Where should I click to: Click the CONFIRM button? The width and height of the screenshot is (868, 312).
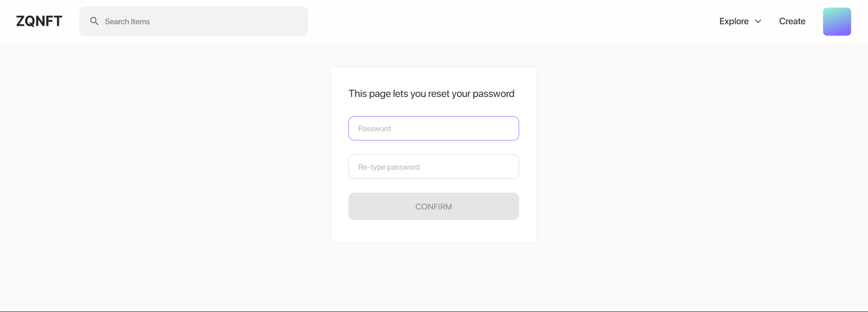(x=434, y=206)
